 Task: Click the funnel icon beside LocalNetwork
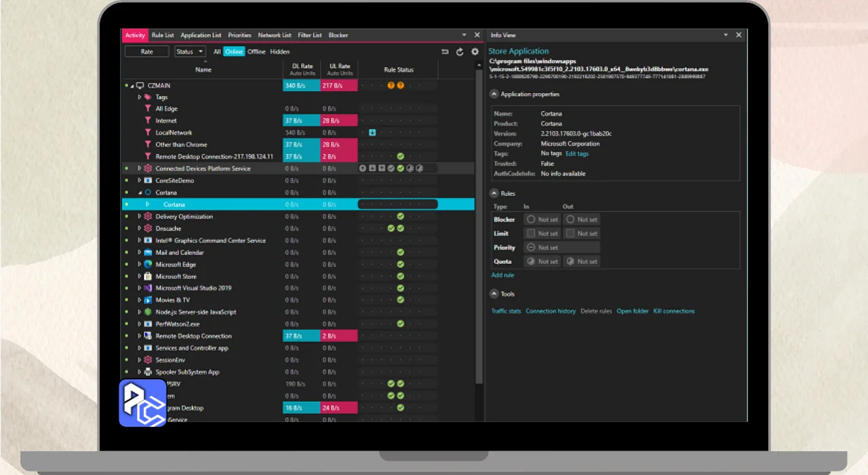coord(148,132)
